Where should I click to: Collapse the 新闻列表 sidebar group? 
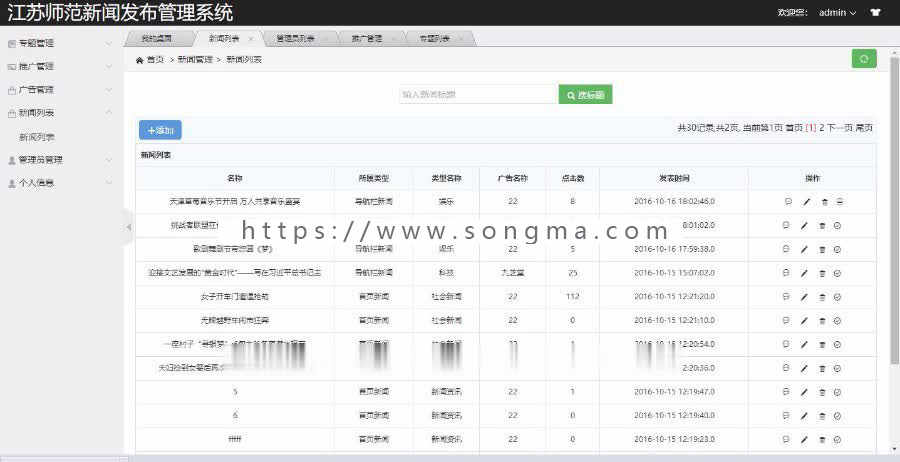point(61,113)
